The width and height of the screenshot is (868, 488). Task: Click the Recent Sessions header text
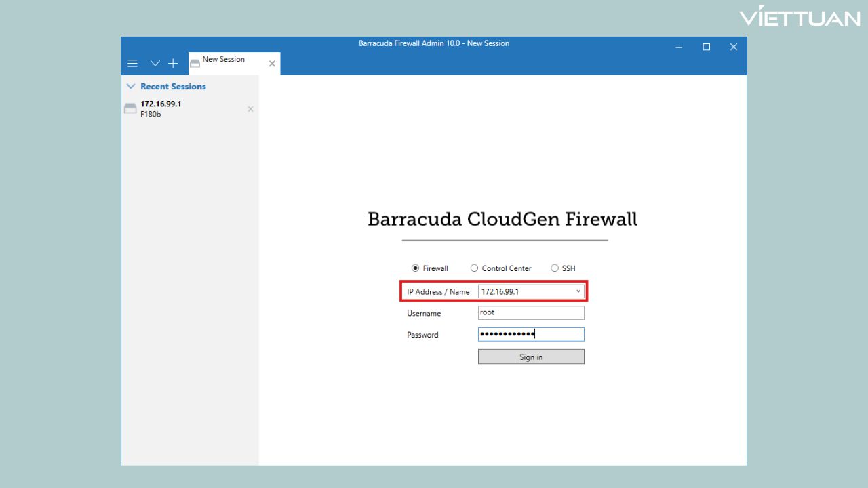[173, 86]
